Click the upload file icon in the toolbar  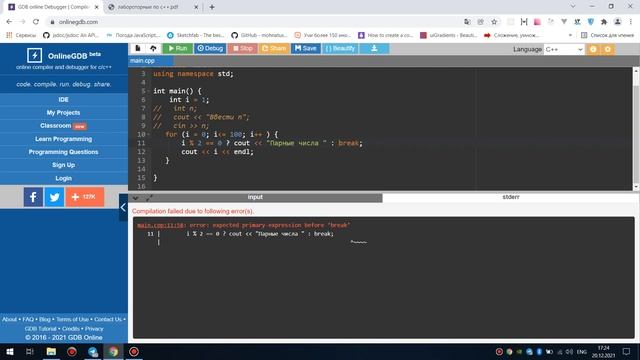(153, 49)
